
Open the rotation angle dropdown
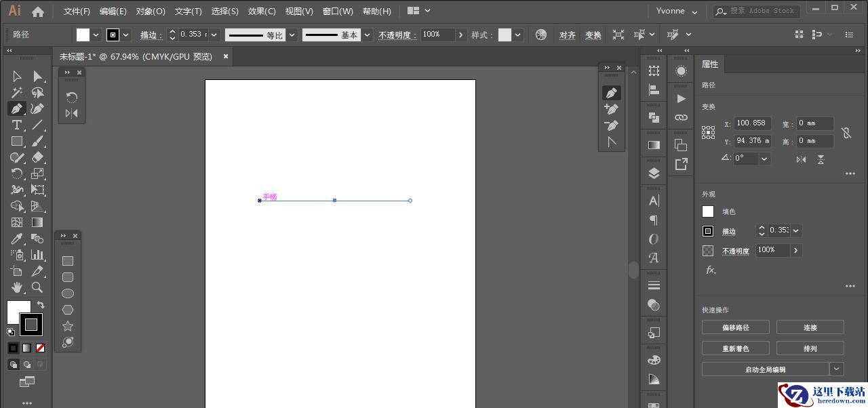pos(764,159)
